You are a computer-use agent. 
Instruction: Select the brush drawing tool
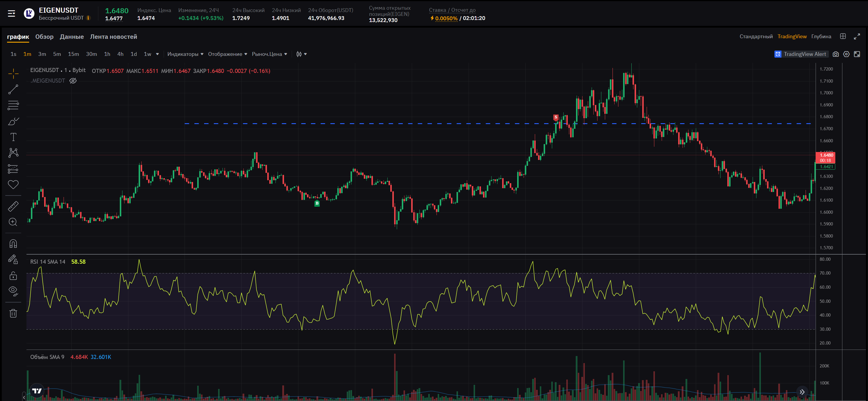pos(13,121)
